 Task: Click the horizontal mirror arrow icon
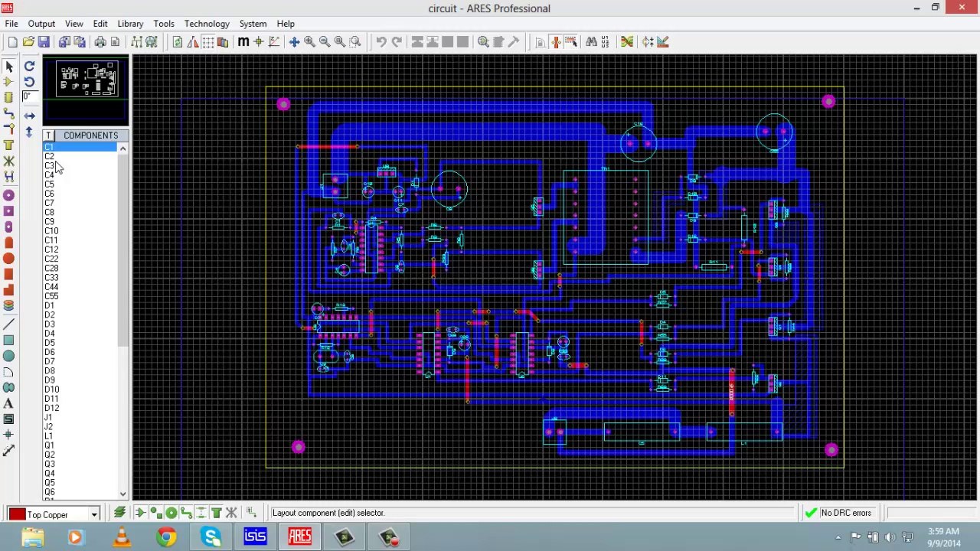[x=29, y=116]
